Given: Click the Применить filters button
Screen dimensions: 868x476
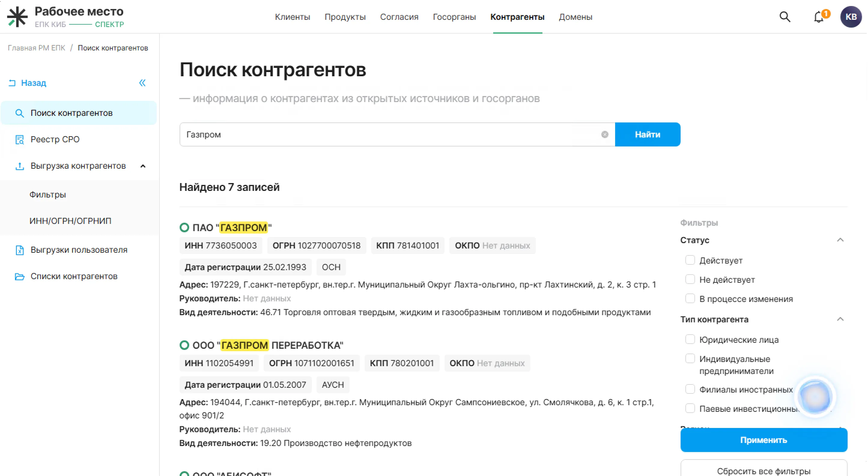Looking at the screenshot, I should (x=763, y=440).
